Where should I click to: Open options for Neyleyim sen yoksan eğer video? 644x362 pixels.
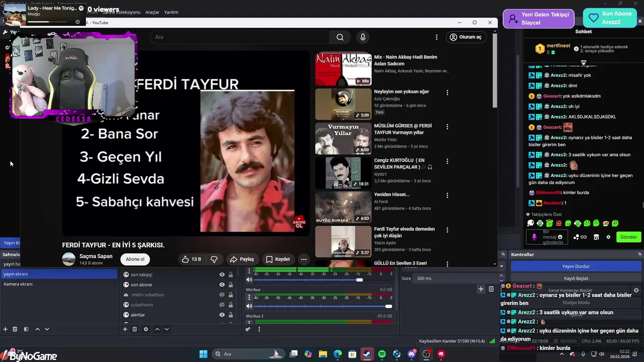(x=447, y=93)
